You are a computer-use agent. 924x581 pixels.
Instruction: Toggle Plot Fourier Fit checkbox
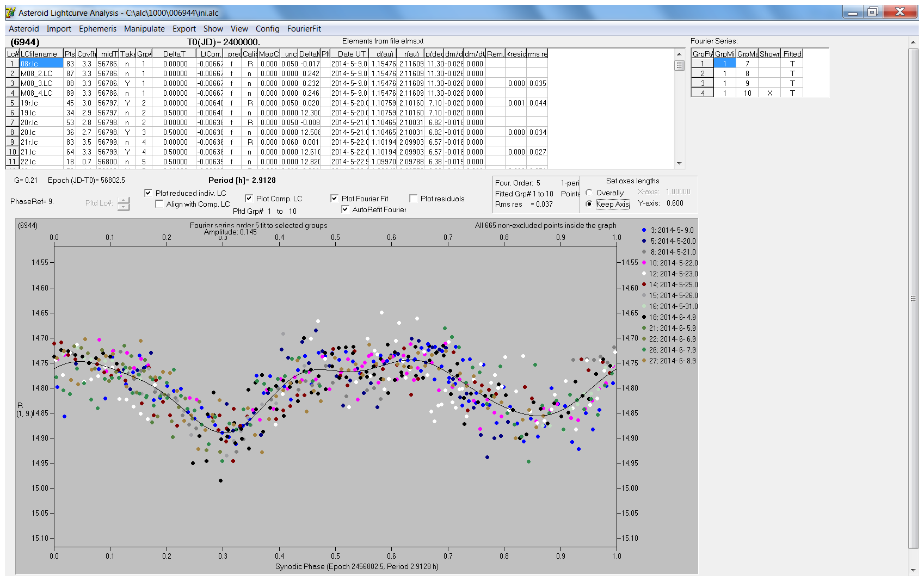[x=334, y=199]
